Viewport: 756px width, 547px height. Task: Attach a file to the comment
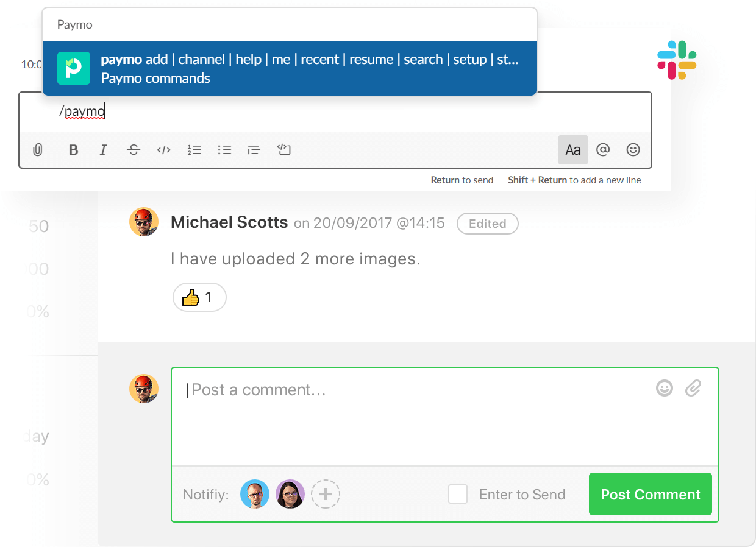point(693,388)
